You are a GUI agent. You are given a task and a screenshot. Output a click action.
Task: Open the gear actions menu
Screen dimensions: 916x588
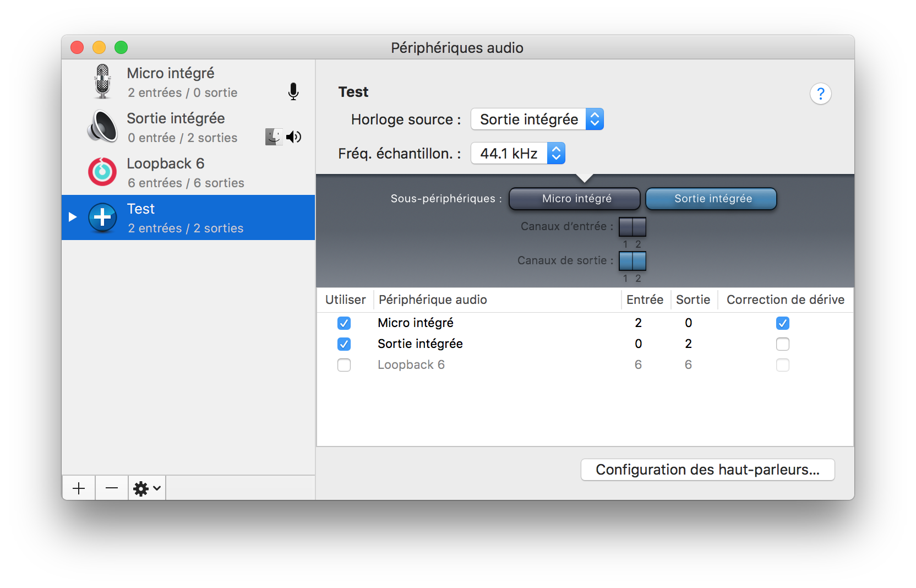pyautogui.click(x=147, y=488)
